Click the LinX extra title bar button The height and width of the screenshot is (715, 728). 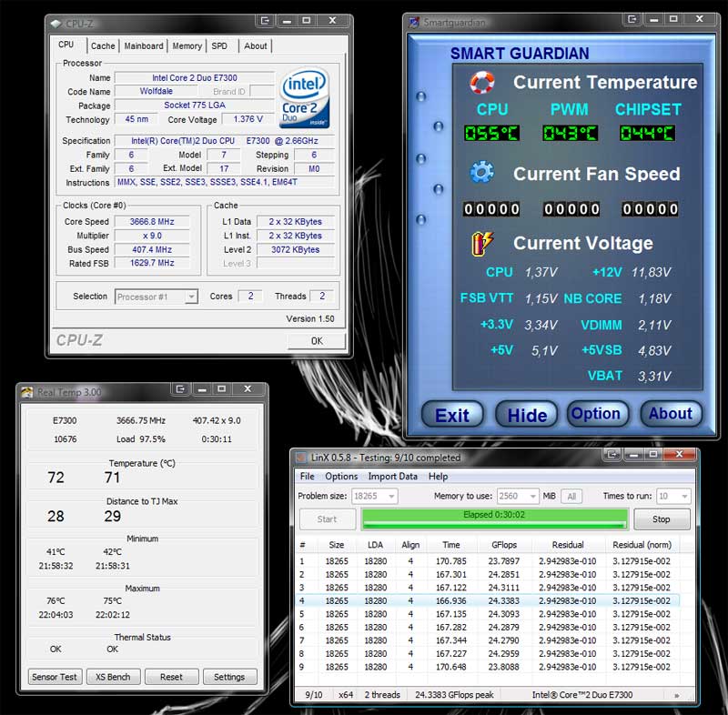pyautogui.click(x=612, y=454)
